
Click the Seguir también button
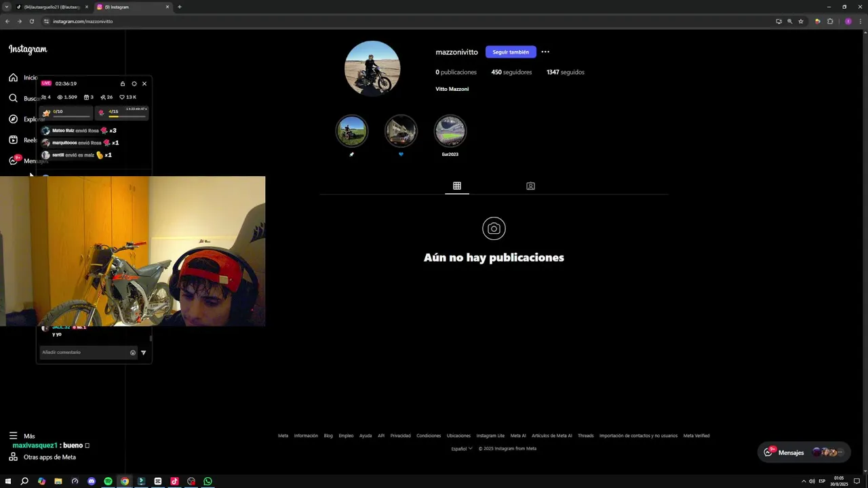coord(511,52)
